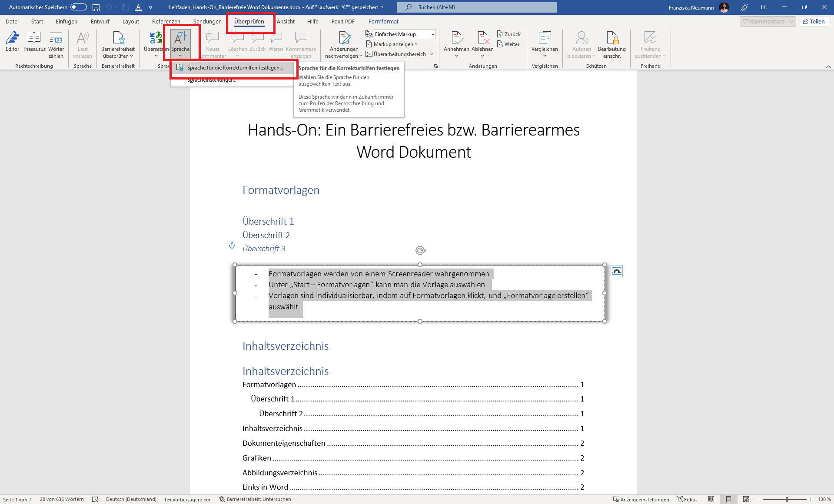The width and height of the screenshot is (834, 504).
Task: Open the Überprüfen tab
Action: pos(249,21)
